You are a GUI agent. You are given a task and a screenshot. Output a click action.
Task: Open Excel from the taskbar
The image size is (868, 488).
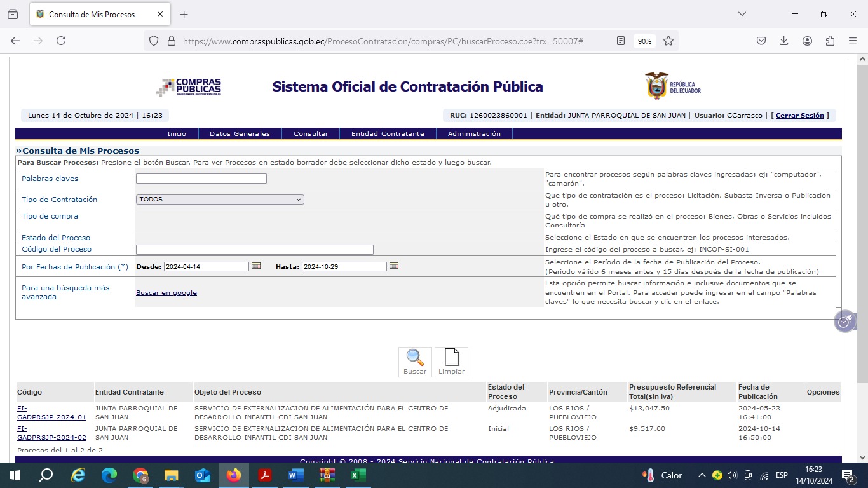(358, 475)
